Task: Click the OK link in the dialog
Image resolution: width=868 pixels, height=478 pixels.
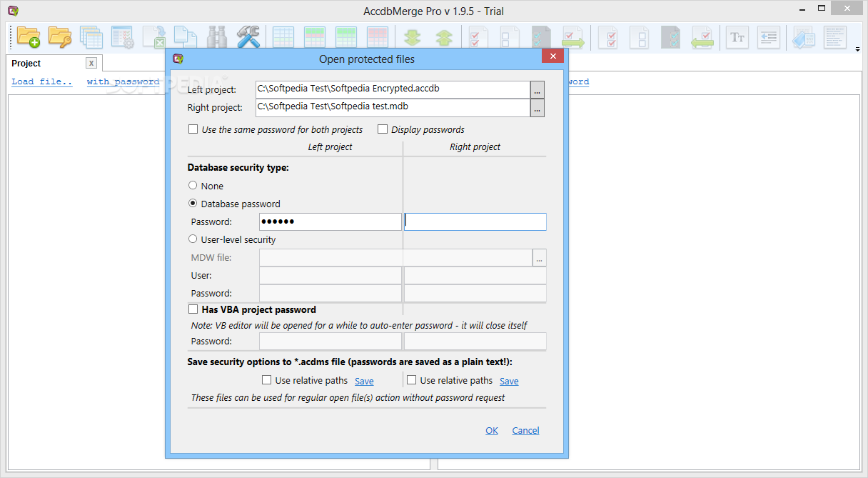Action: 492,430
